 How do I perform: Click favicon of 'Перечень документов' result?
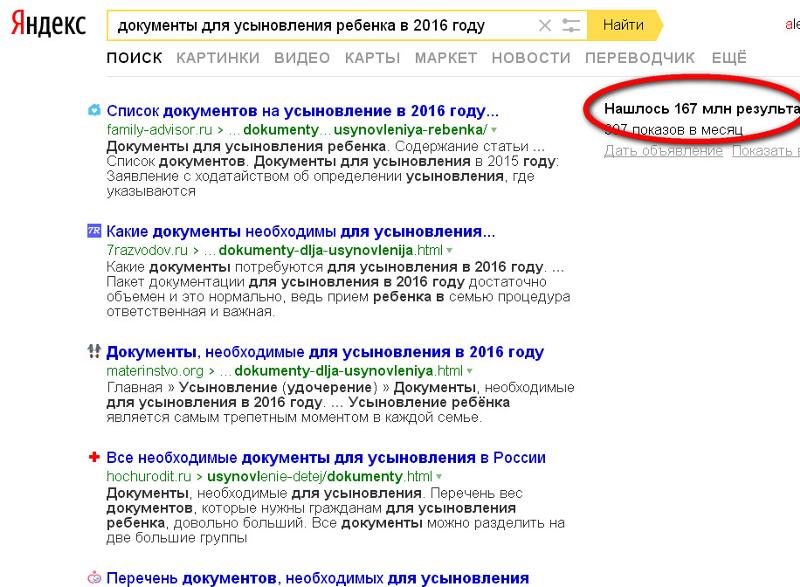[x=94, y=578]
